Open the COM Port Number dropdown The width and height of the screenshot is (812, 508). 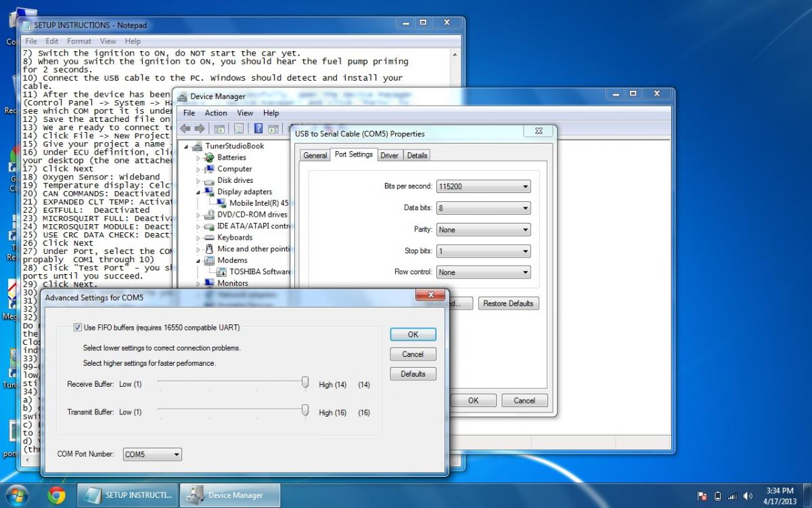(x=152, y=454)
